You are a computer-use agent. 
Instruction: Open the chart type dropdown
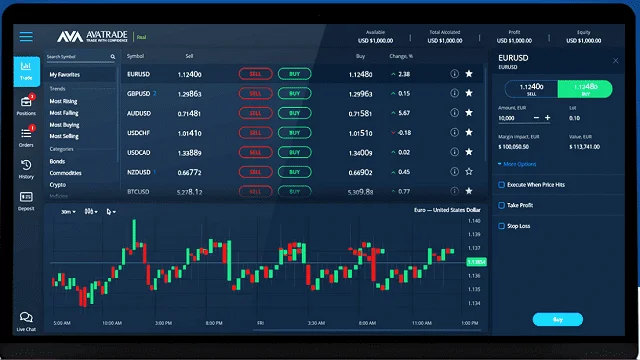pyautogui.click(x=91, y=211)
